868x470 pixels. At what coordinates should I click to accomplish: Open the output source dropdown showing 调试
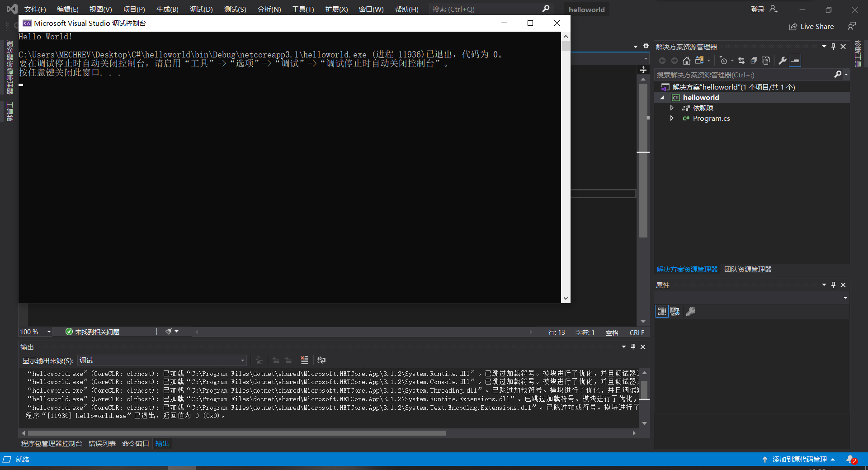coord(162,361)
